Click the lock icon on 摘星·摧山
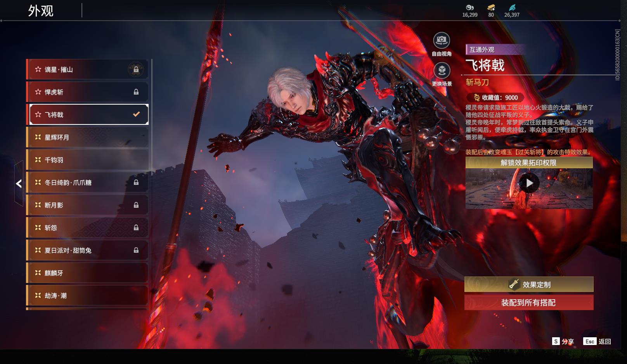The width and height of the screenshot is (627, 364). [x=136, y=69]
